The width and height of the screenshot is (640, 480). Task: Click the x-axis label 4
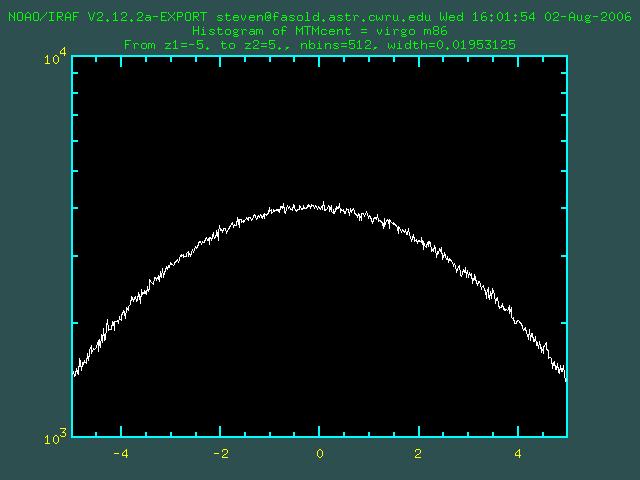(x=518, y=453)
